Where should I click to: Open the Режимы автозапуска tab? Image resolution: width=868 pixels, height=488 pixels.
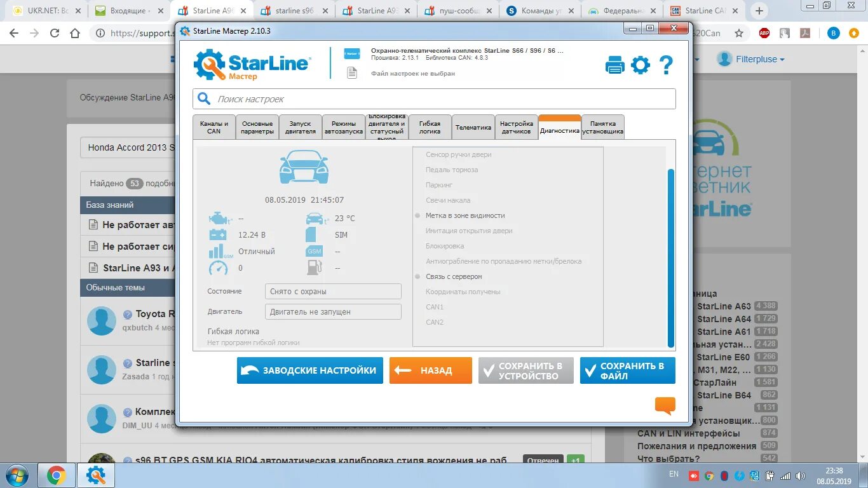click(x=344, y=127)
